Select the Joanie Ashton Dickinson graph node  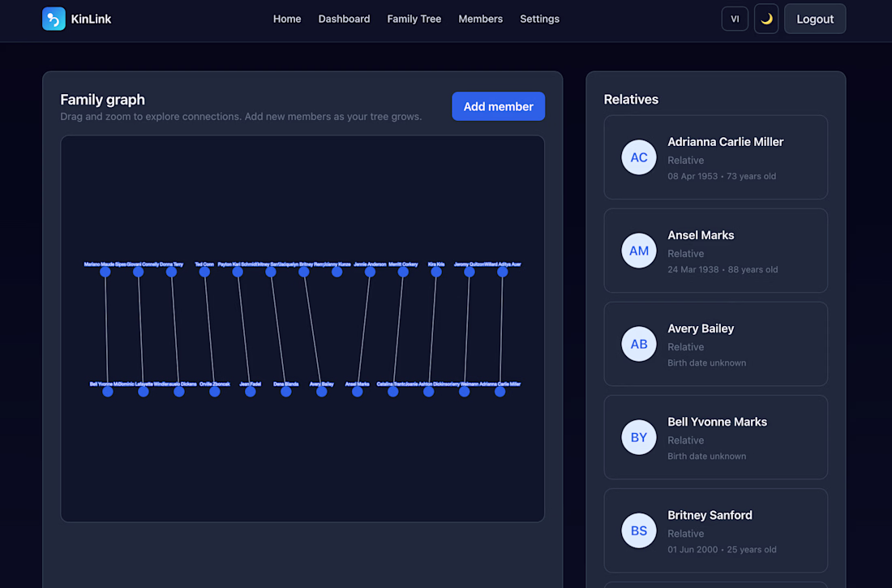(x=428, y=392)
